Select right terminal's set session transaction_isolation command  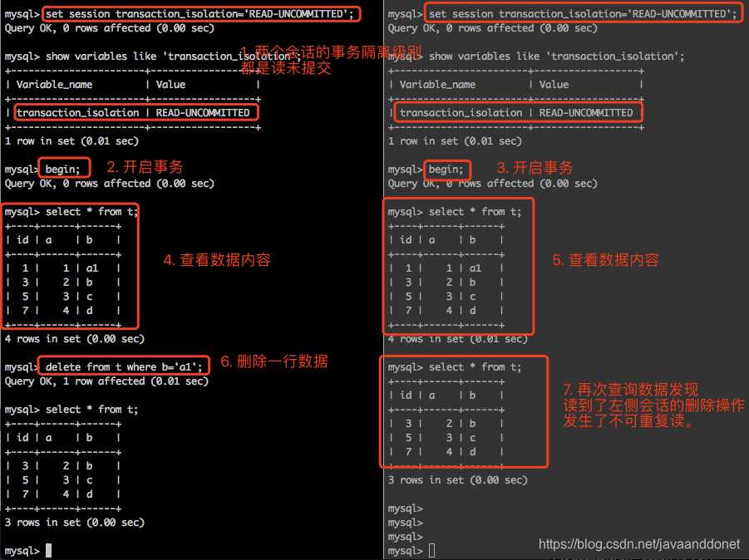coord(583,14)
